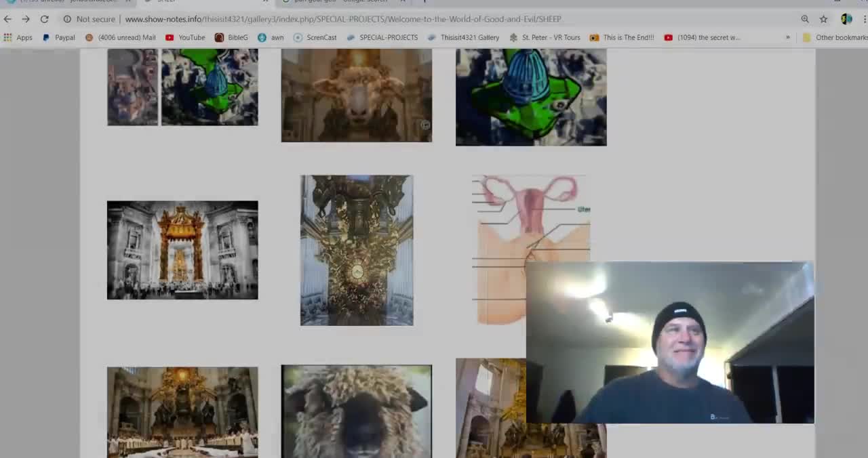Open the green key overlay aerial thumbnail
The height and width of the screenshot is (458, 868).
click(210, 87)
